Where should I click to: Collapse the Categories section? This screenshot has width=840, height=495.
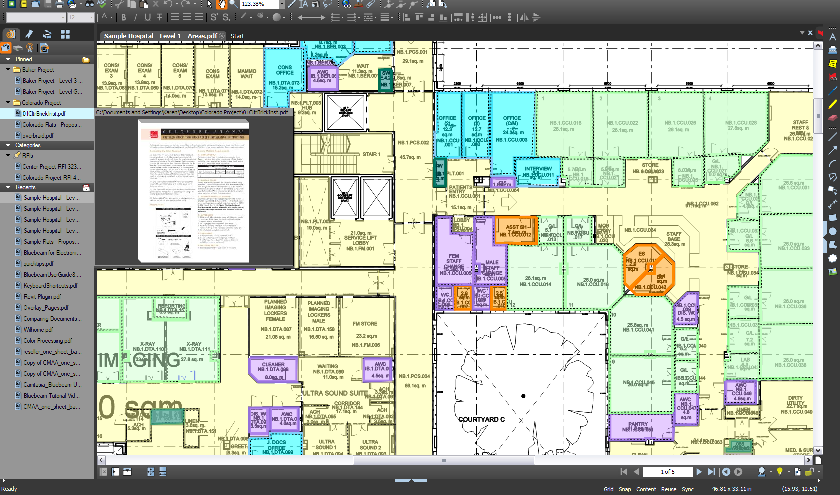pos(8,145)
